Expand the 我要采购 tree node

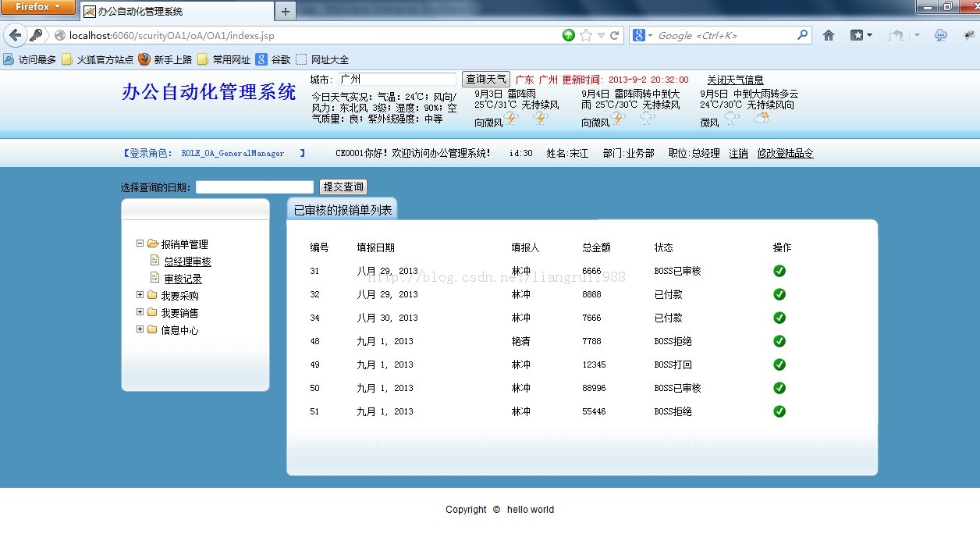click(x=141, y=295)
